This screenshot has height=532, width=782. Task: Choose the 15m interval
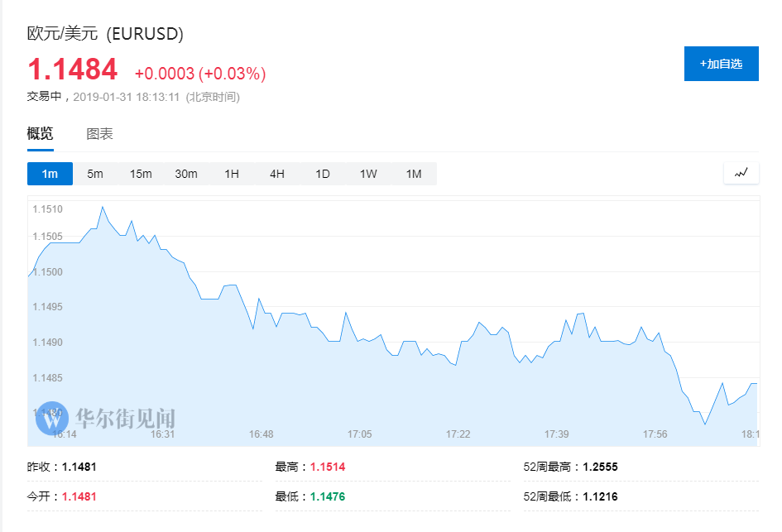tap(141, 174)
